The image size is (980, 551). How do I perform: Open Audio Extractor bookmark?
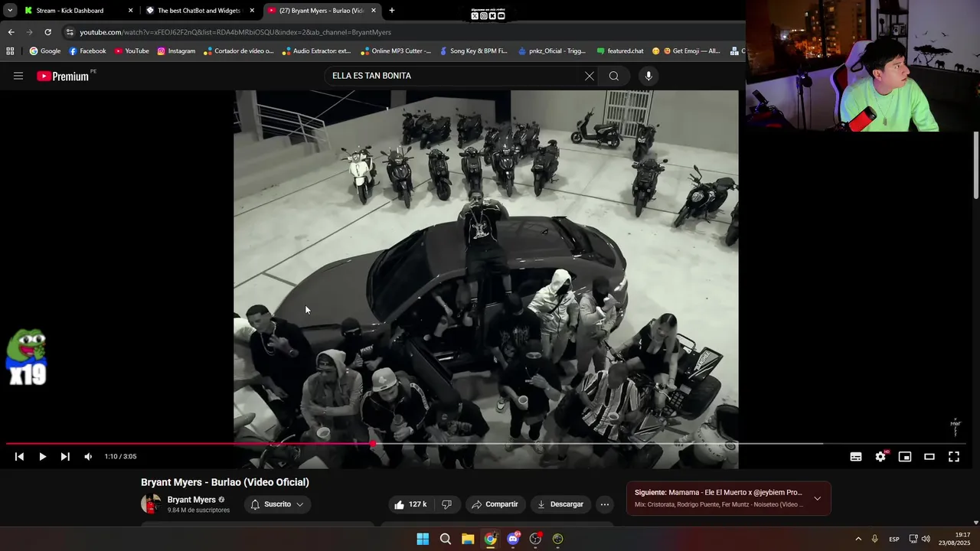point(317,51)
